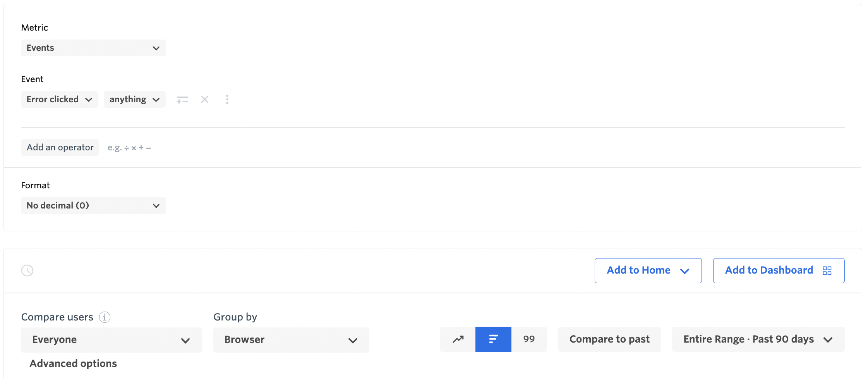The image size is (868, 379).
Task: Click the grid icon on Add to Dashboard
Action: coord(827,270)
